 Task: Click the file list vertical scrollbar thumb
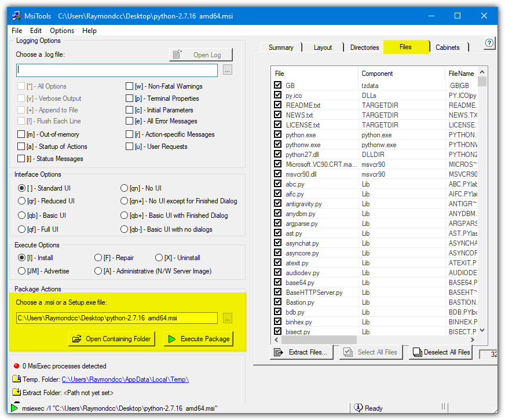tap(482, 81)
